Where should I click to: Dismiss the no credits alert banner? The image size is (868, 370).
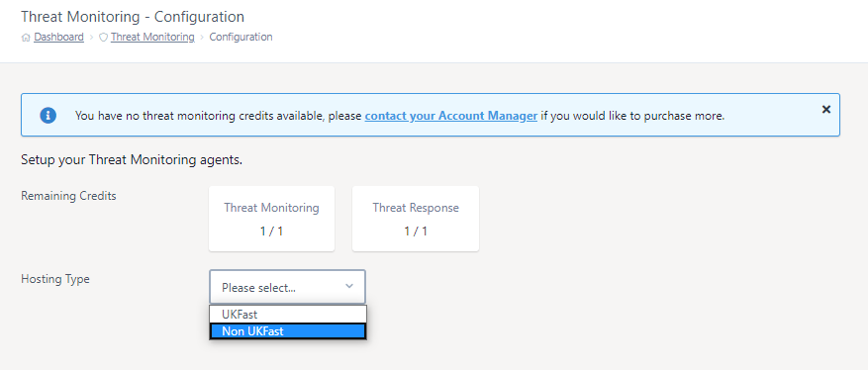click(825, 110)
